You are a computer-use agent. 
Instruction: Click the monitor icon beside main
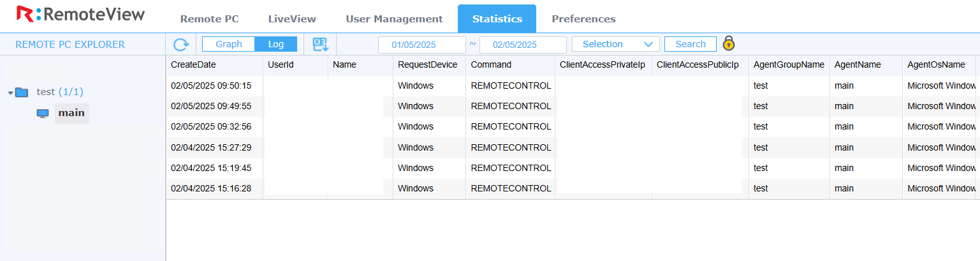pos(43,114)
